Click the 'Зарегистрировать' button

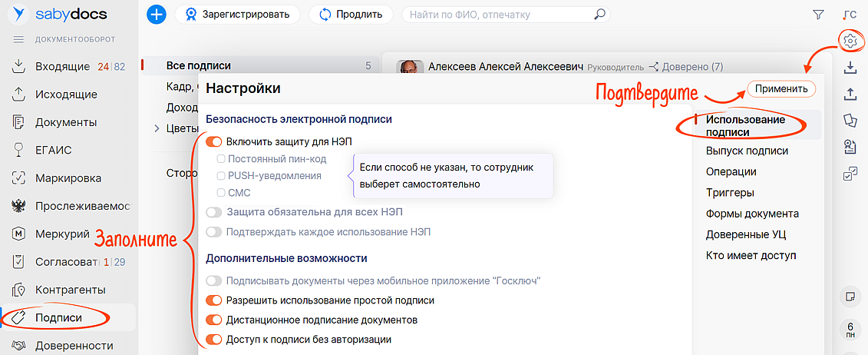237,15
